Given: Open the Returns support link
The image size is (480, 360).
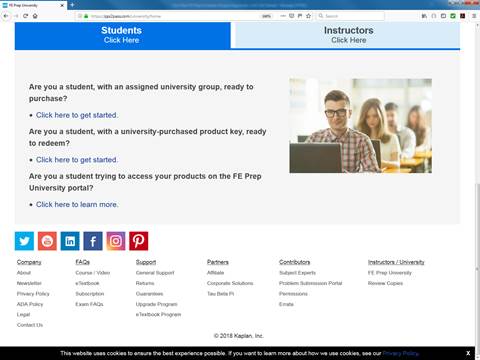Looking at the screenshot, I should pos(145,283).
